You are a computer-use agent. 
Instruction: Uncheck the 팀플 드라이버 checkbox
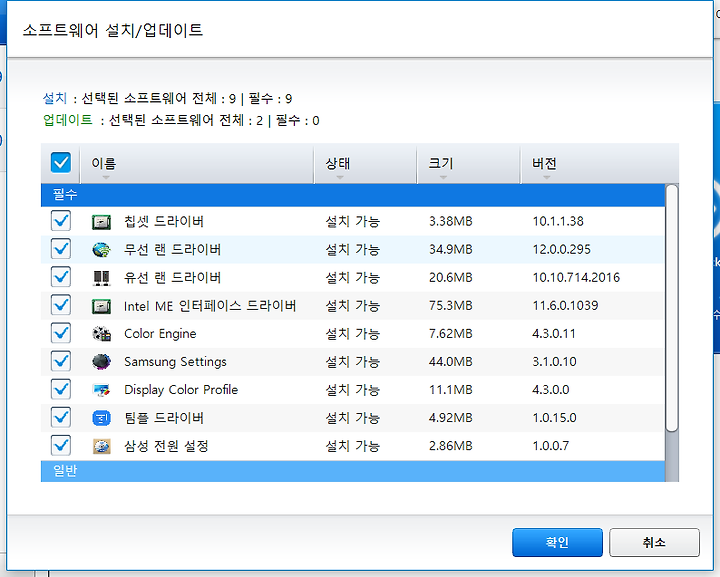pyautogui.click(x=61, y=417)
